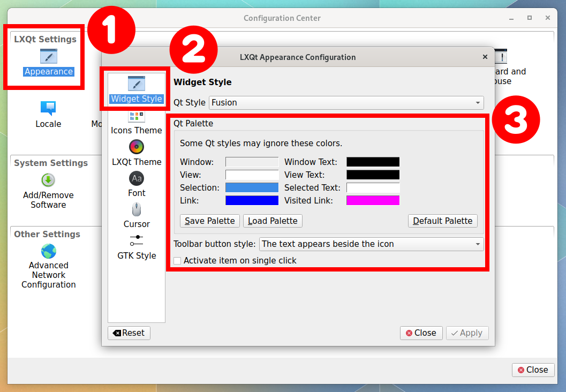This screenshot has height=392, width=566.
Task: Click the Load Palette button
Action: click(x=273, y=221)
